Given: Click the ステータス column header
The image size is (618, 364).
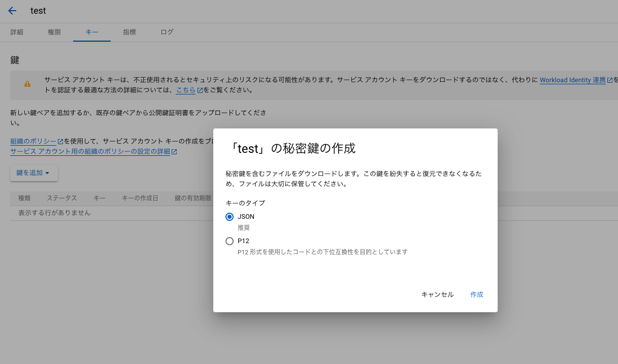Looking at the screenshot, I should click(x=62, y=198).
